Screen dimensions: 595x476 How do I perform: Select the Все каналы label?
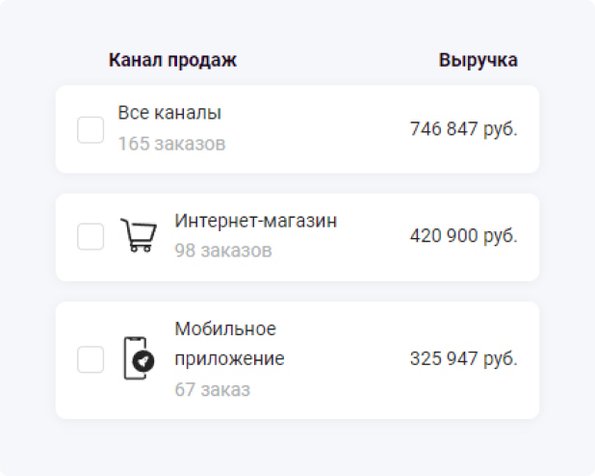[x=170, y=113]
